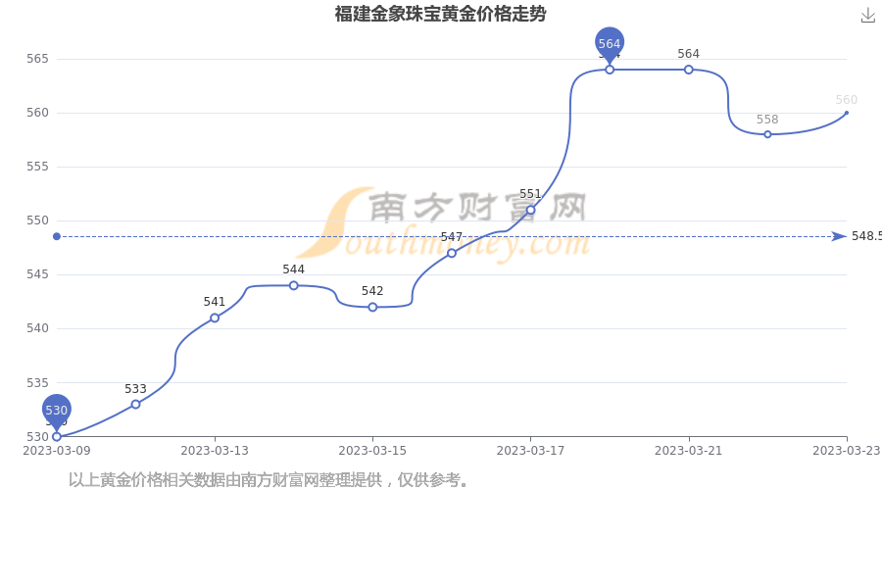The height and width of the screenshot is (588, 882).
Task: Click the 530 minimum value pin marker
Action: (x=56, y=412)
